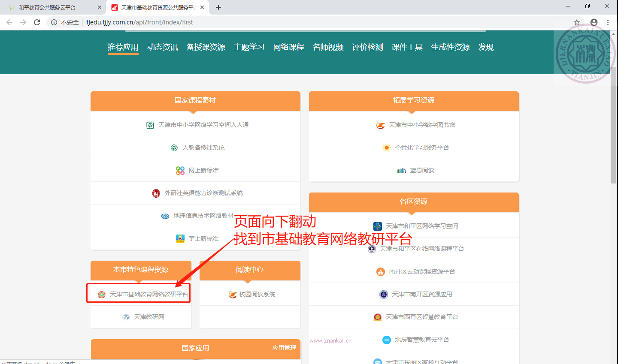Open the 个性化学习服务平台 link
Image resolution: width=618 pixels, height=364 pixels.
(422, 147)
